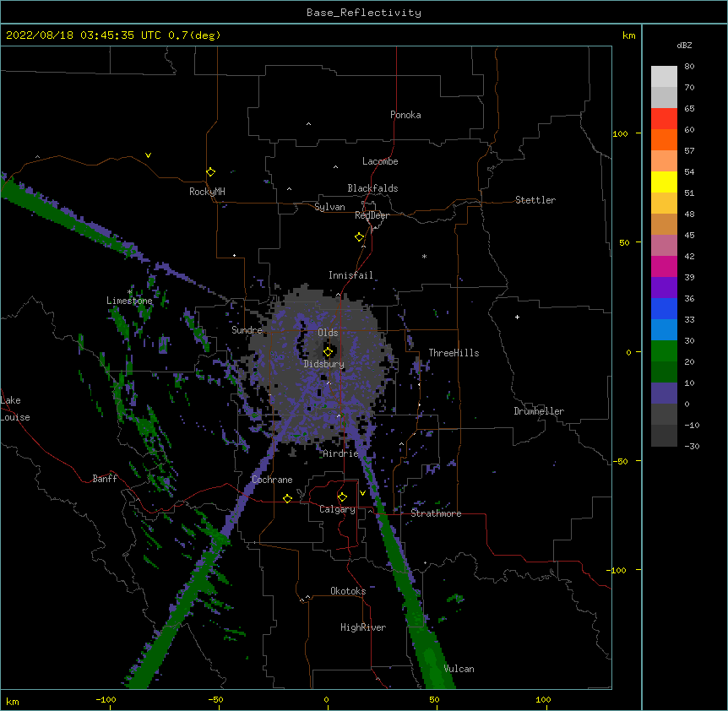Select the green legend band between 30 and 20

[x=664, y=351]
